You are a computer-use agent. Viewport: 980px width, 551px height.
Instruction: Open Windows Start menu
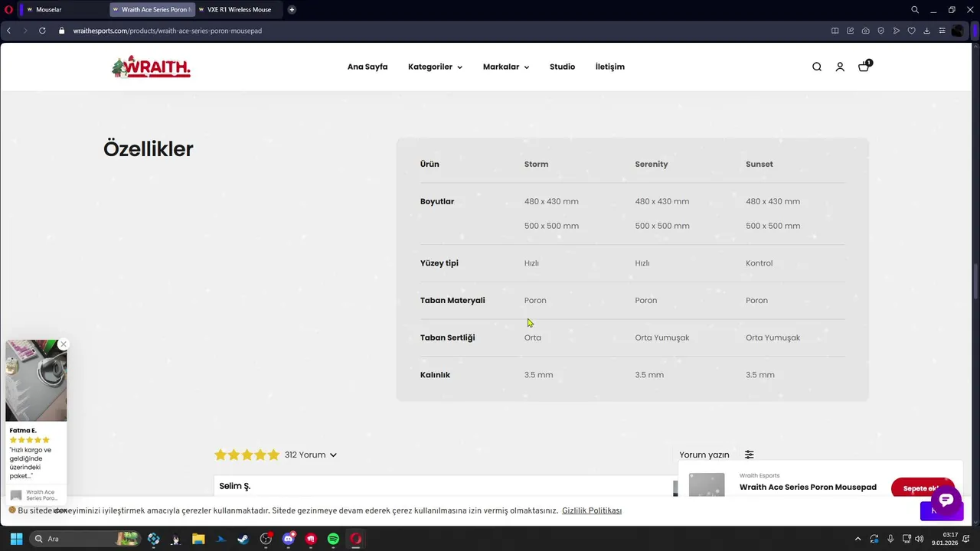coord(16,539)
